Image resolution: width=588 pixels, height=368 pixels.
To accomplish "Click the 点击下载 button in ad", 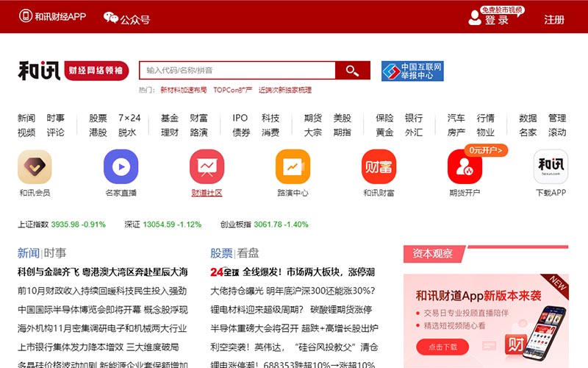I will pos(442,346).
